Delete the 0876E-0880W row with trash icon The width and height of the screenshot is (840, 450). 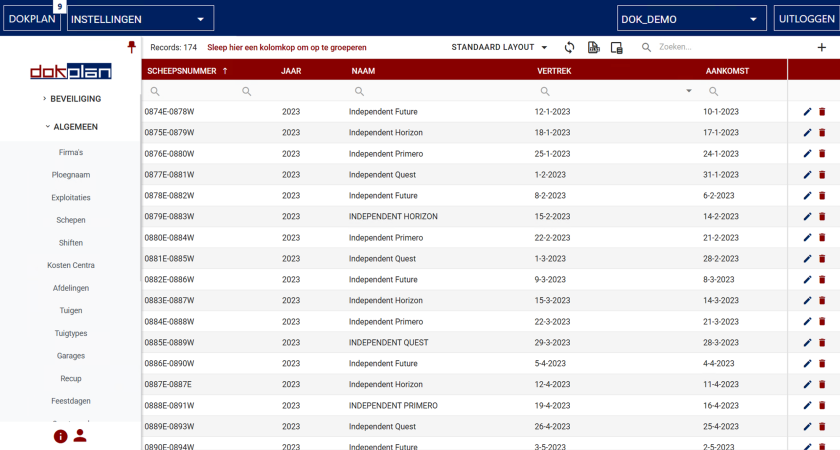tap(822, 154)
